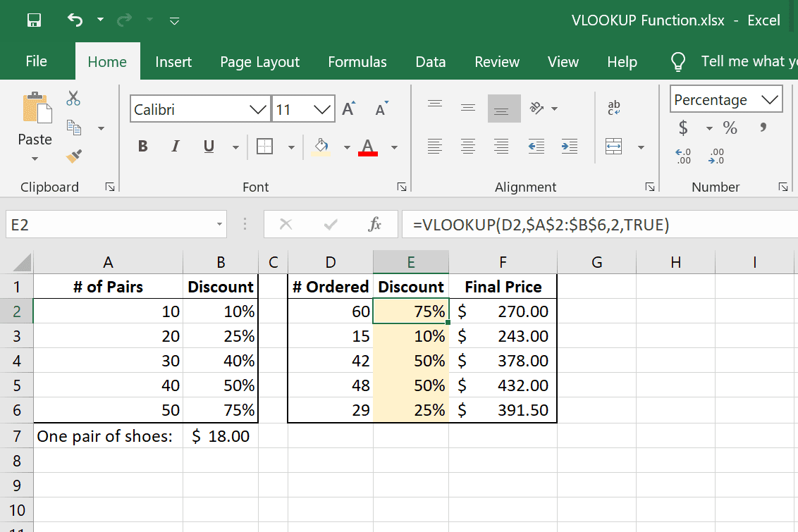Apply Percent Style icon
Image resolution: width=798 pixels, height=532 pixels.
[x=730, y=128]
